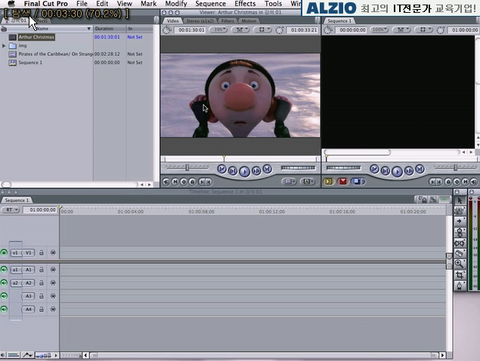
Task: Play the clip in the Viewer
Action: click(x=244, y=171)
